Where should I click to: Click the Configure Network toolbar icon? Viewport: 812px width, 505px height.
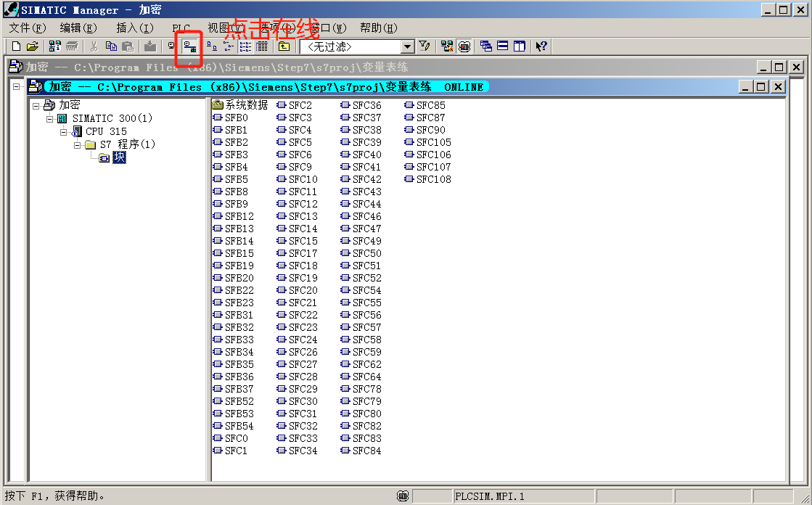[447, 46]
